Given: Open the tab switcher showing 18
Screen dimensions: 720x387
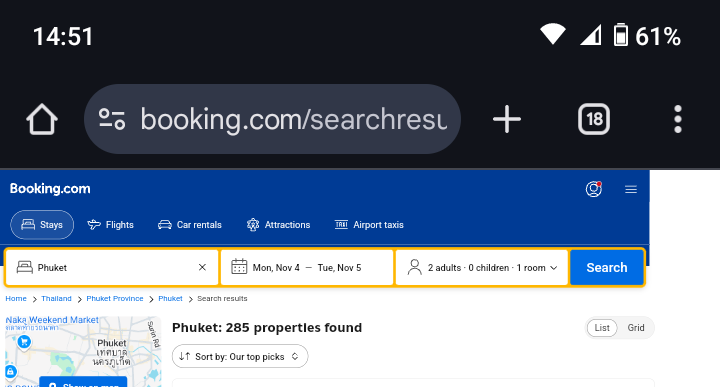Looking at the screenshot, I should (x=594, y=119).
